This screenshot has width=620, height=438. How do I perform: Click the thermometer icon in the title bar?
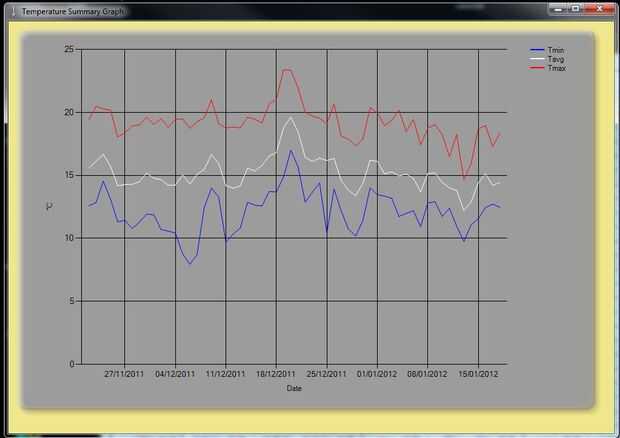coord(13,11)
